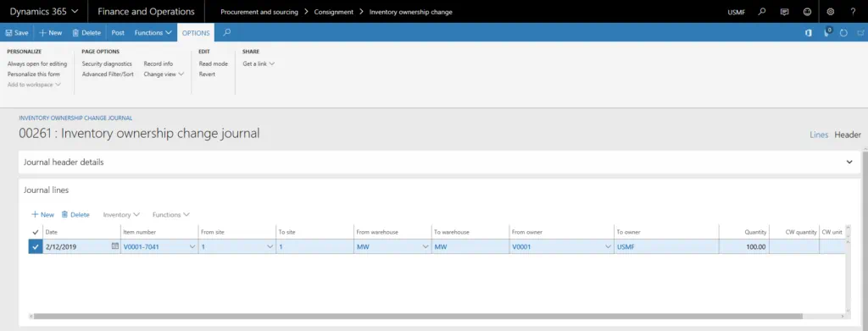This screenshot has width=868, height=331.
Task: Add a journal line with New
Action: tap(42, 214)
